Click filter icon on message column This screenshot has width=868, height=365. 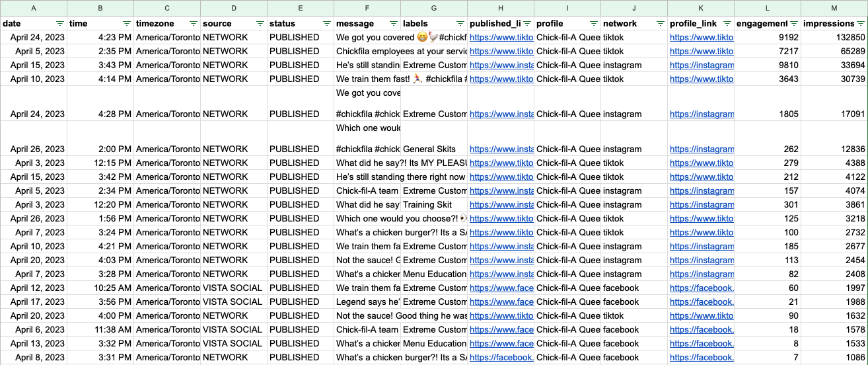pyautogui.click(x=394, y=23)
